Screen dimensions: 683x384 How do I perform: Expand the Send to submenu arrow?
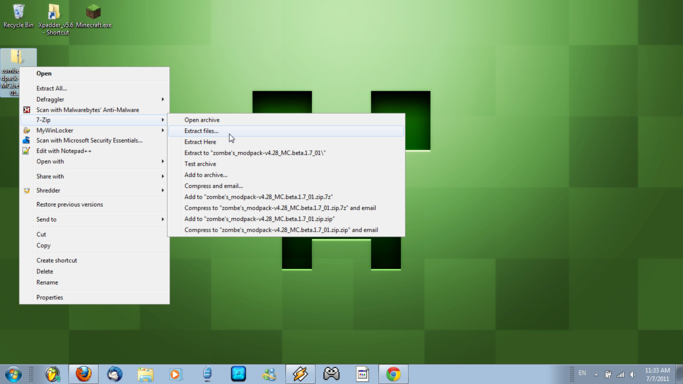(162, 219)
